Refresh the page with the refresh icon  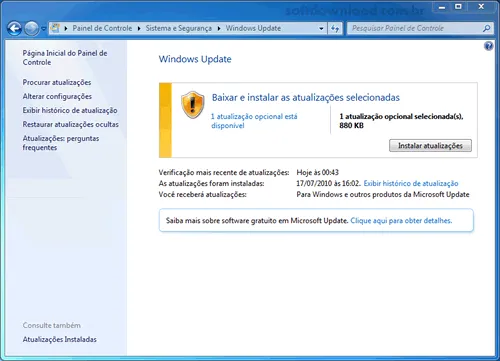335,28
